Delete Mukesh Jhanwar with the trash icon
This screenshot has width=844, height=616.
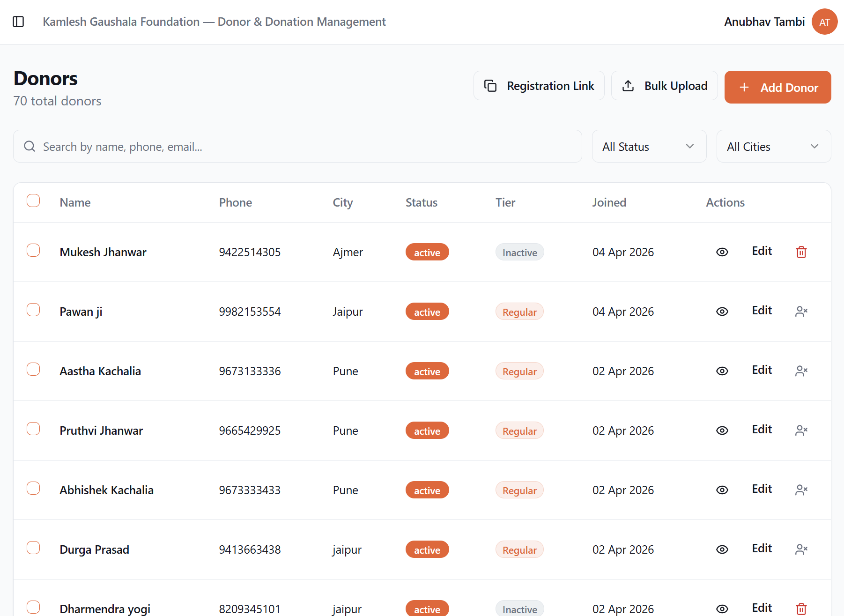tap(801, 252)
